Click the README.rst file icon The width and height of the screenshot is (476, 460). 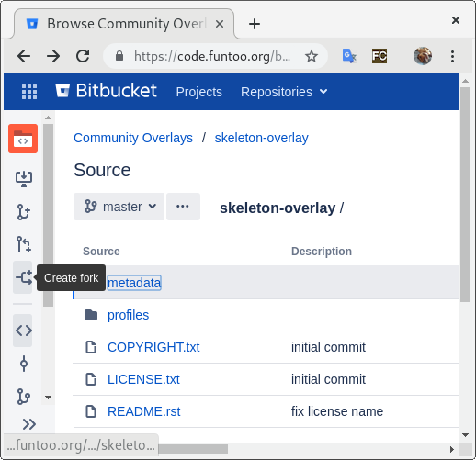[x=91, y=411]
